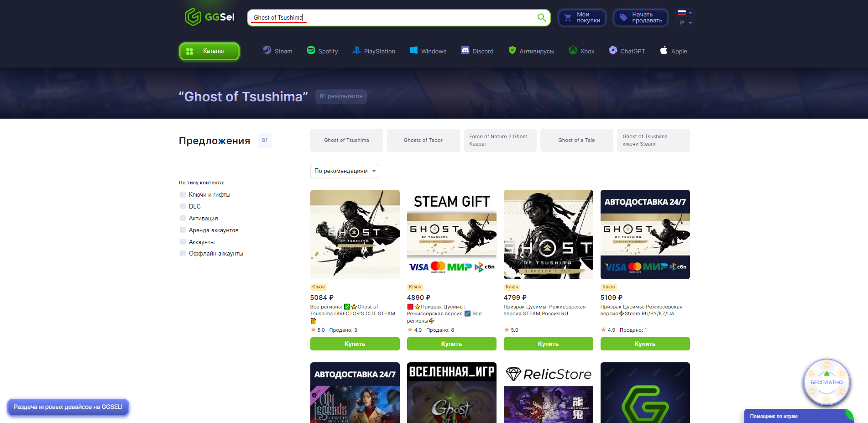
Task: Click Купить for the 4799 ₽ offer
Action: tap(549, 344)
